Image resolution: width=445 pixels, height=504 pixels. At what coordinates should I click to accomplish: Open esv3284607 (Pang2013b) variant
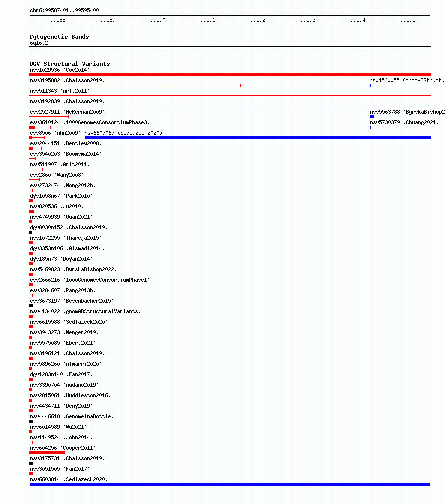(63, 290)
